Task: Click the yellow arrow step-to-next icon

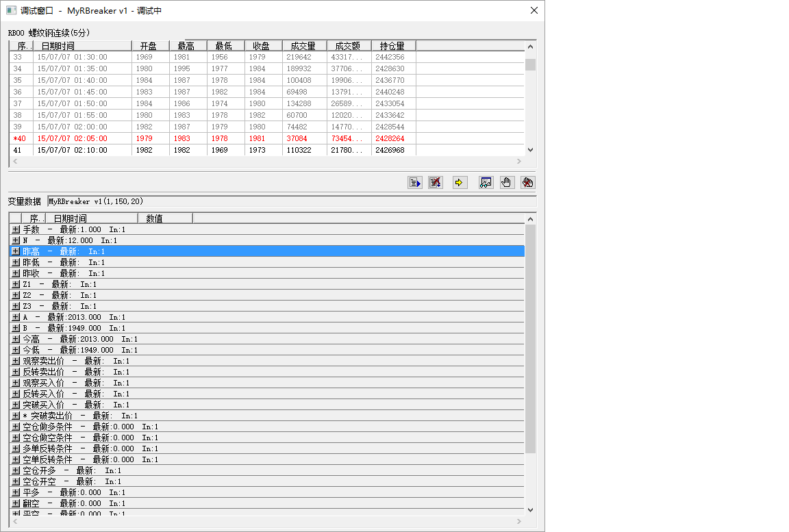Action: [x=460, y=182]
